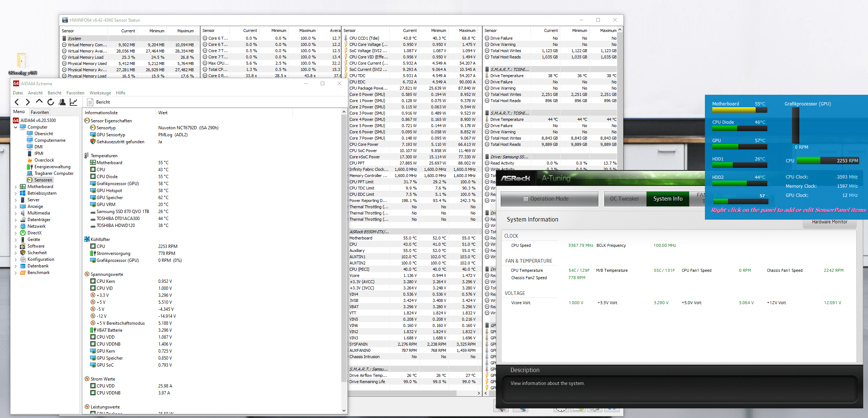This screenshot has height=418, width=868.
Task: Expand the Netzwerk tree node
Action: click(16, 226)
